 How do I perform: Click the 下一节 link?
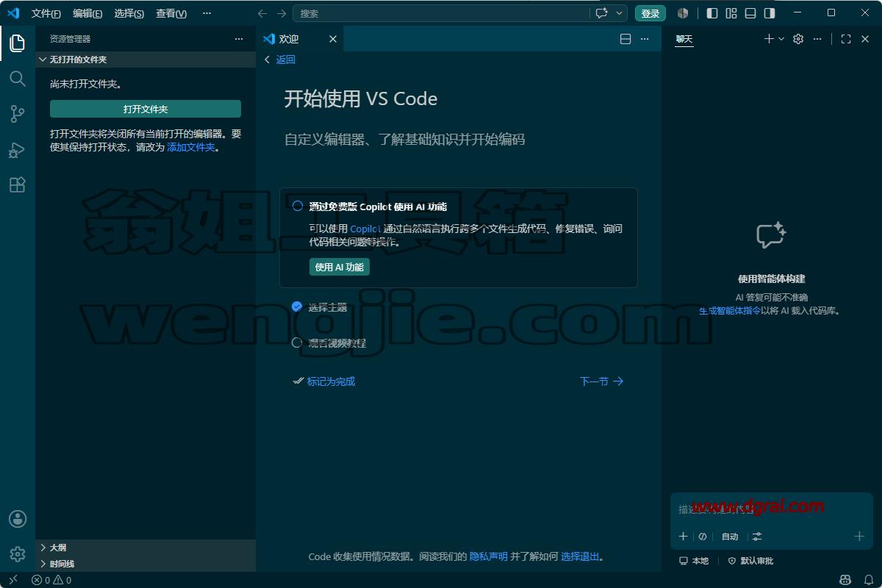601,381
